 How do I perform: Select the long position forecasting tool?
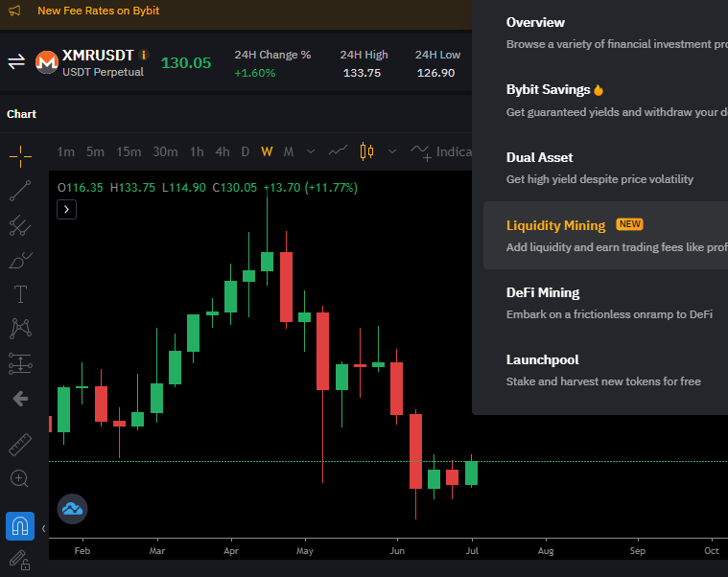20,363
